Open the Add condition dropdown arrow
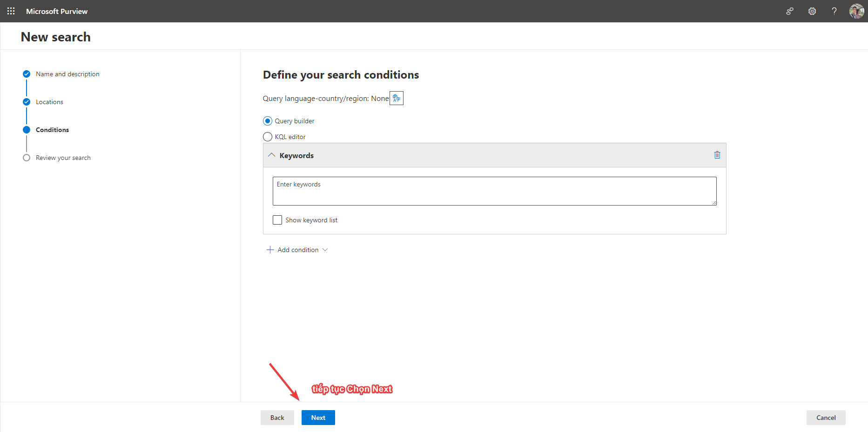Viewport: 868px width, 432px height. pos(325,250)
